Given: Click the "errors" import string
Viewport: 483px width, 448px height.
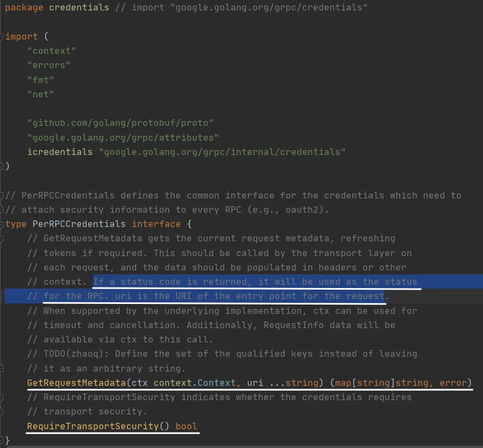Looking at the screenshot, I should [x=48, y=65].
